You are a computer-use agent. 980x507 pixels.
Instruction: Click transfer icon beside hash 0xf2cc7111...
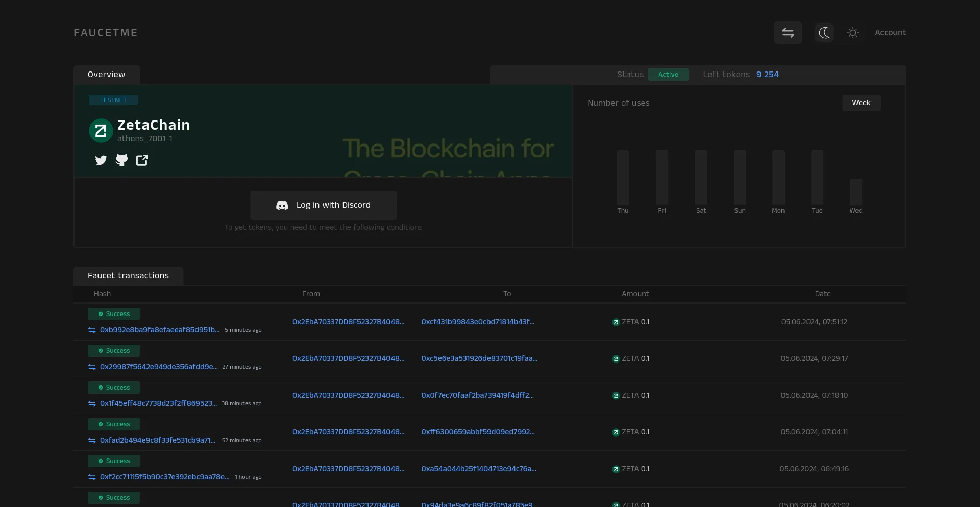click(92, 477)
